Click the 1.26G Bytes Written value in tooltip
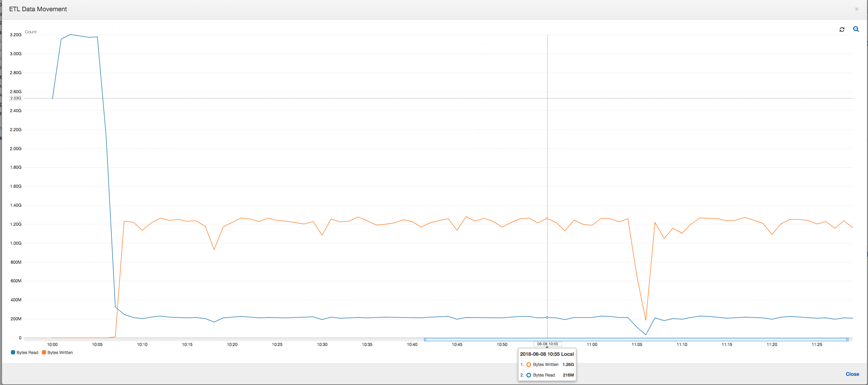The width and height of the screenshot is (868, 385). [x=568, y=365]
